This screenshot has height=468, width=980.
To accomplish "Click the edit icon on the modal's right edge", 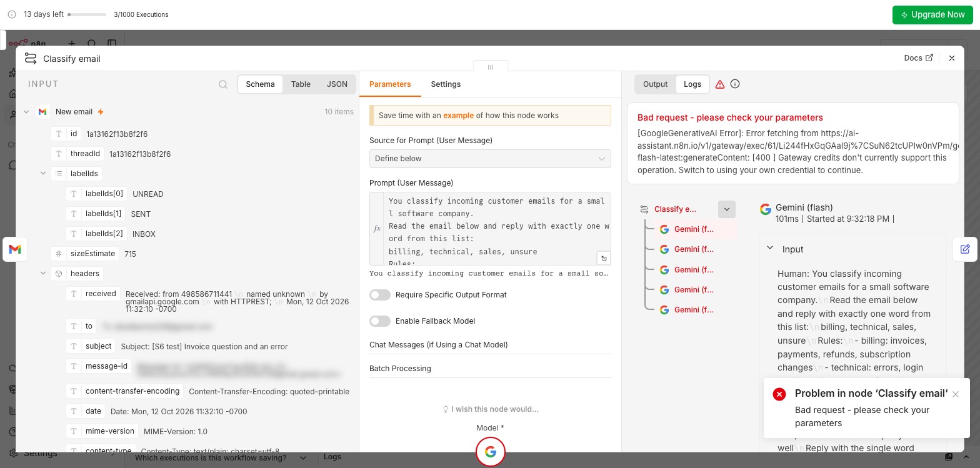I will (965, 249).
